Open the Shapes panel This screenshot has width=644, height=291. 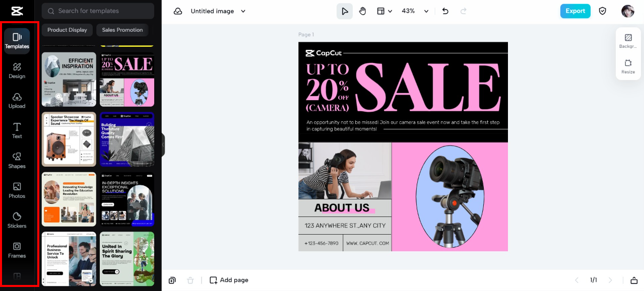[x=17, y=161]
